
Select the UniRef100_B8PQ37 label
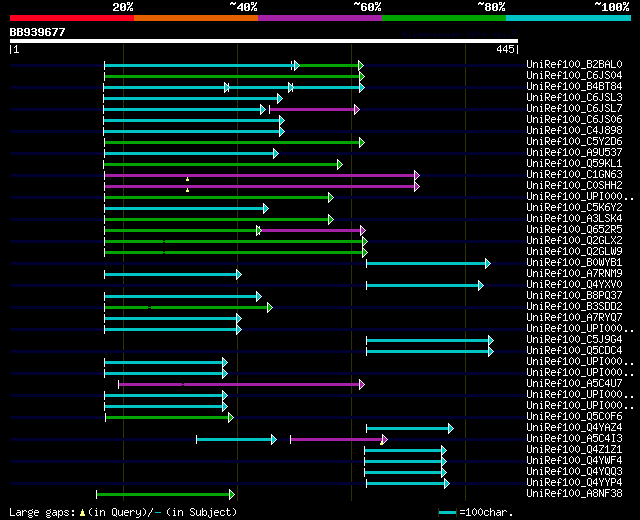point(574,296)
